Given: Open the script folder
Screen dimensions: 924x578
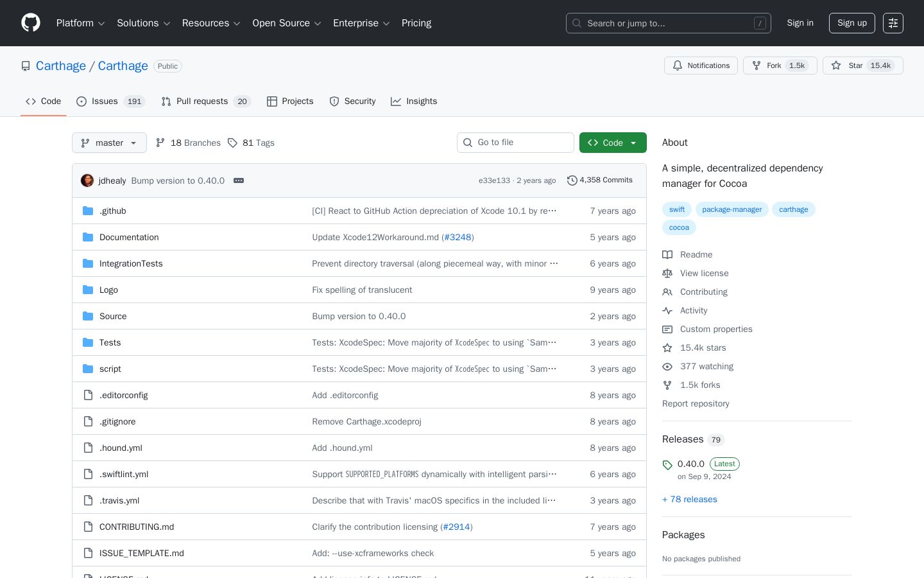Looking at the screenshot, I should pyautogui.click(x=110, y=369).
